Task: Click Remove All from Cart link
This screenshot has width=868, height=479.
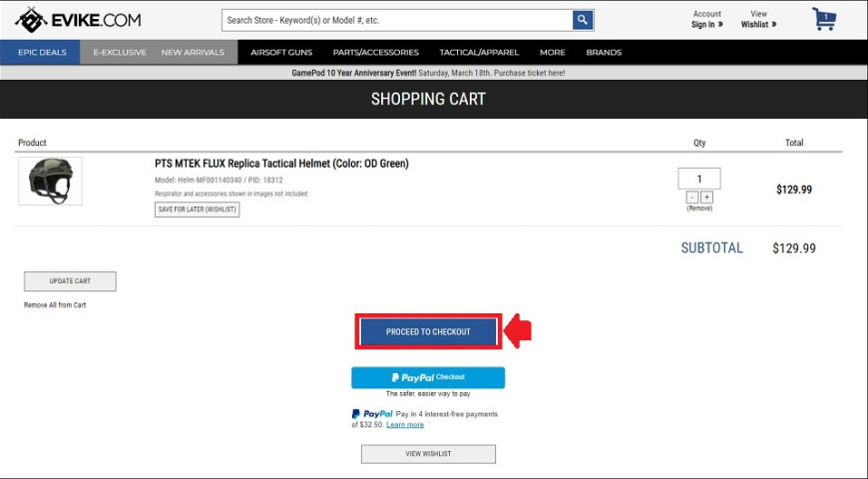Action: point(55,305)
